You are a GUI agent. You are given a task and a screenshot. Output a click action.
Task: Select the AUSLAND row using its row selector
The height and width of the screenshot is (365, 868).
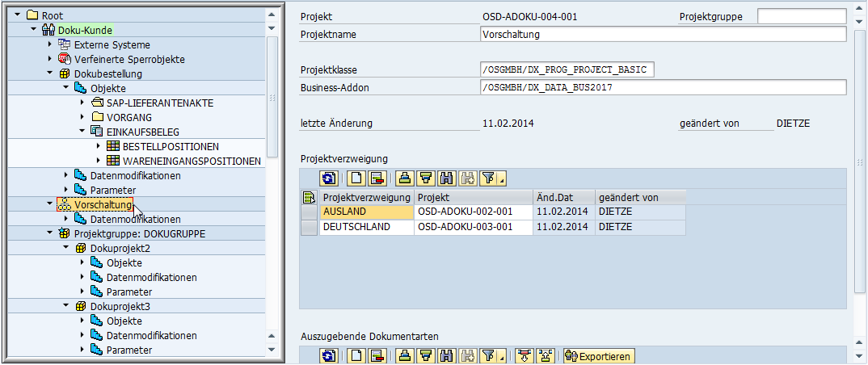308,212
